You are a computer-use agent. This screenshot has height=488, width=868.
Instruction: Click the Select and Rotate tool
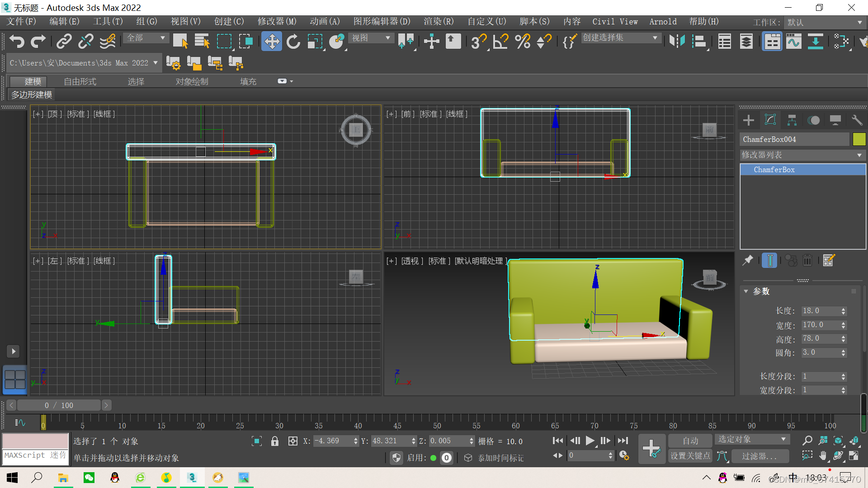point(293,42)
